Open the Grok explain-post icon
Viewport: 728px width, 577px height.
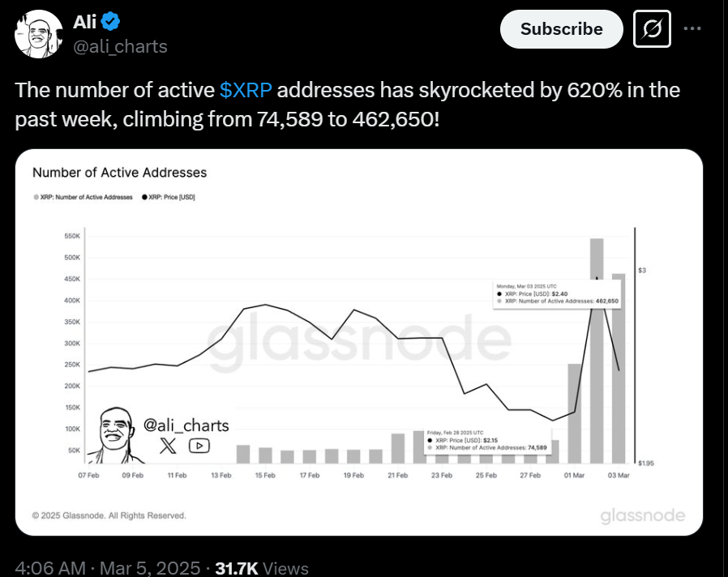(652, 29)
